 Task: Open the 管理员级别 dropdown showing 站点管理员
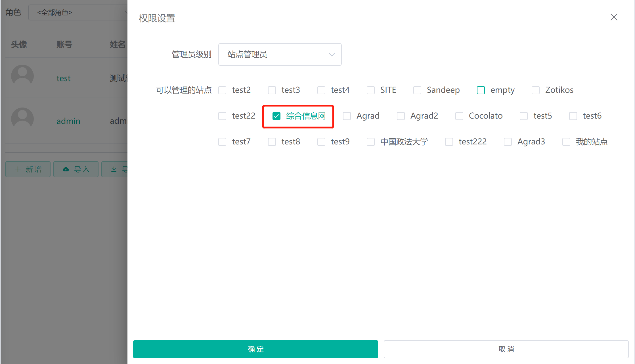(x=280, y=54)
